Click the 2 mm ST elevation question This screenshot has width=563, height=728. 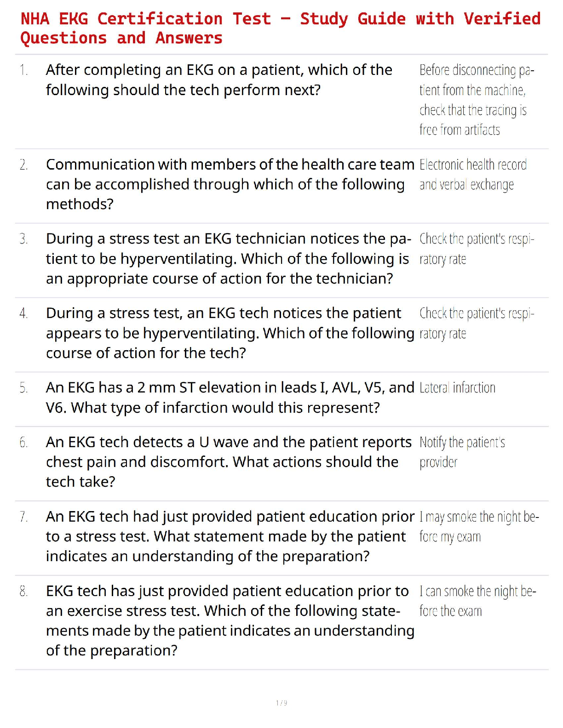click(x=230, y=398)
